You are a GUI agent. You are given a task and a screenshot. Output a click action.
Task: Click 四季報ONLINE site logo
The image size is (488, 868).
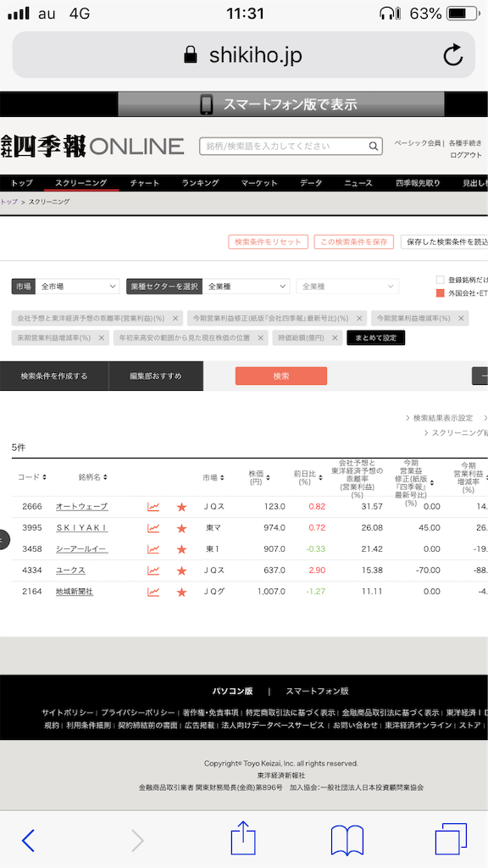pos(91,146)
